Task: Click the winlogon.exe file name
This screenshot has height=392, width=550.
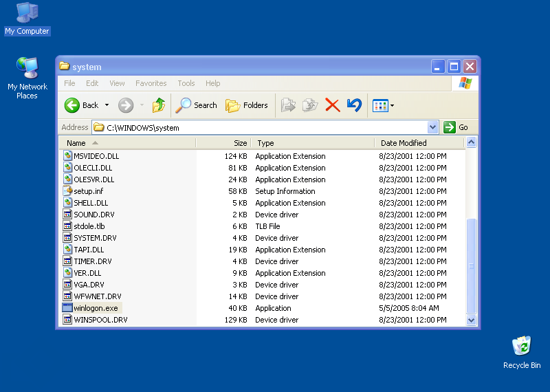Action: pyautogui.click(x=96, y=308)
